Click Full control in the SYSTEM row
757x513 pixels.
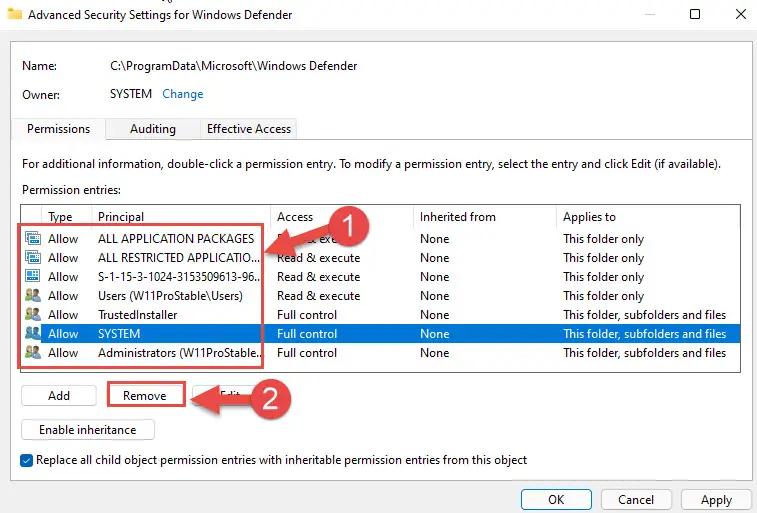(x=307, y=333)
